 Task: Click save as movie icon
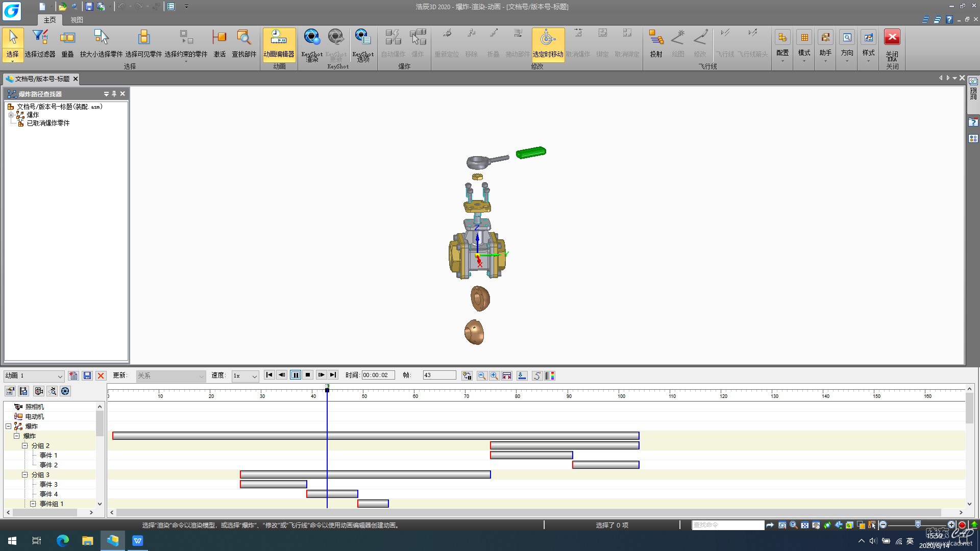[x=23, y=391]
